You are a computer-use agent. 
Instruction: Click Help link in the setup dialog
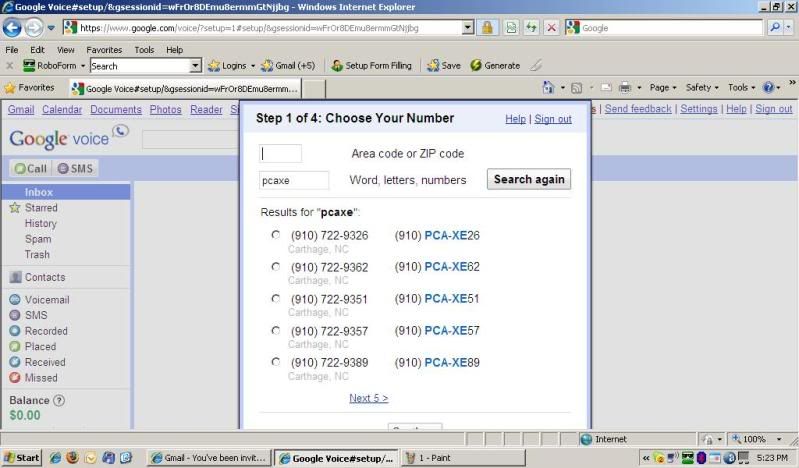click(515, 119)
